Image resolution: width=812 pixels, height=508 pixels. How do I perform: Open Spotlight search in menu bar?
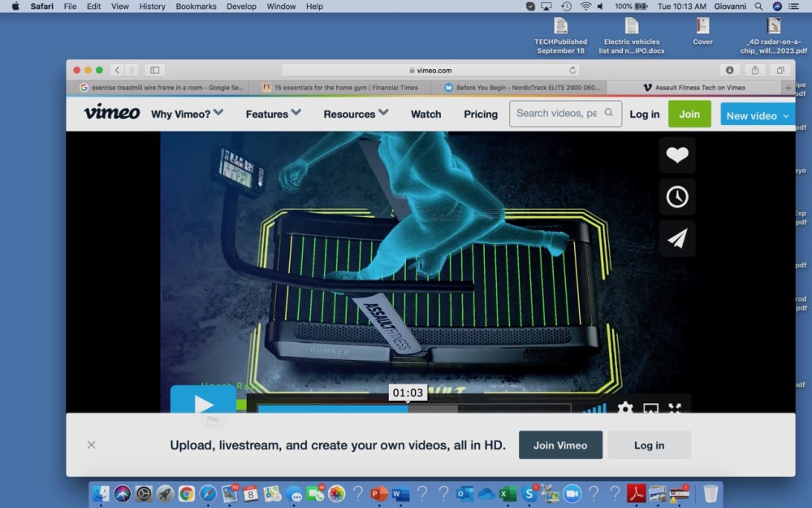[758, 7]
